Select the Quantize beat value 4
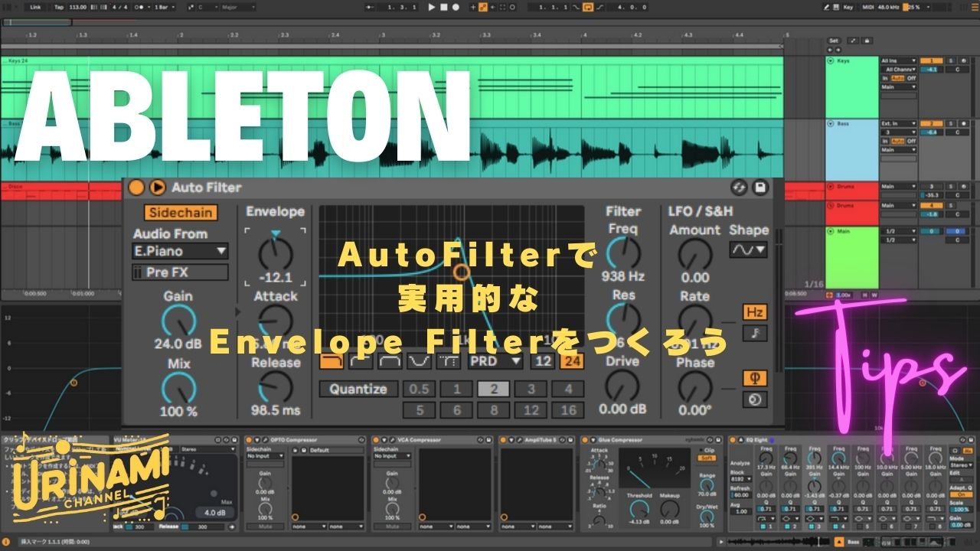Screen dimensions: 980x551 click(568, 389)
